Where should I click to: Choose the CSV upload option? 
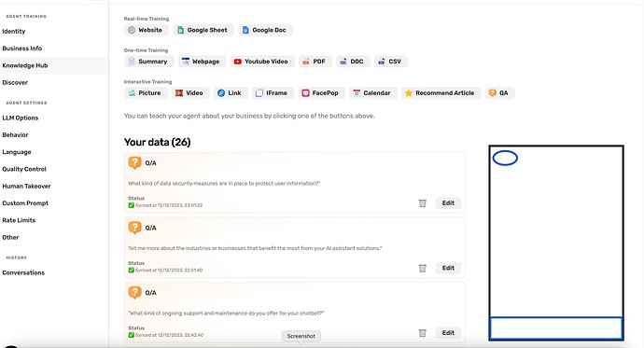[390, 62]
